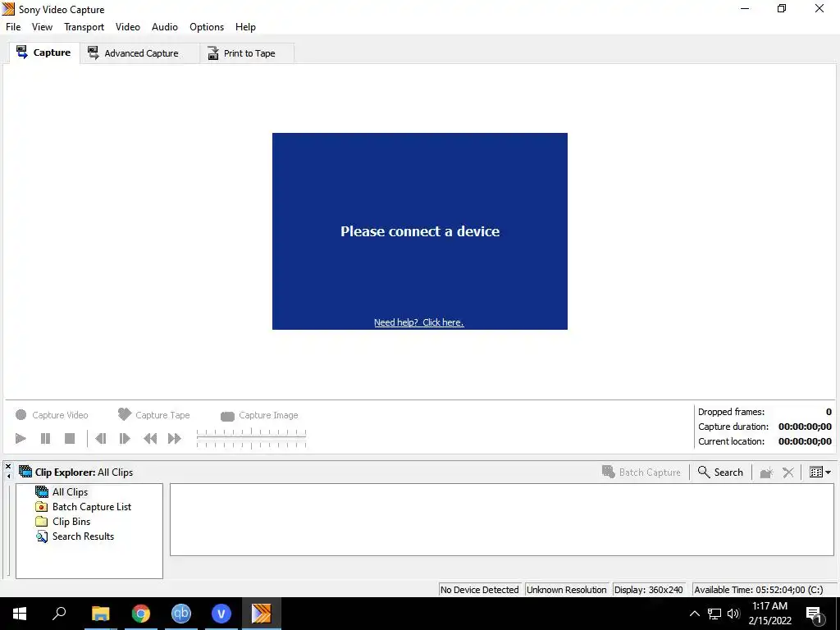Click the delete clip X icon
The image size is (840, 630).
(788, 472)
